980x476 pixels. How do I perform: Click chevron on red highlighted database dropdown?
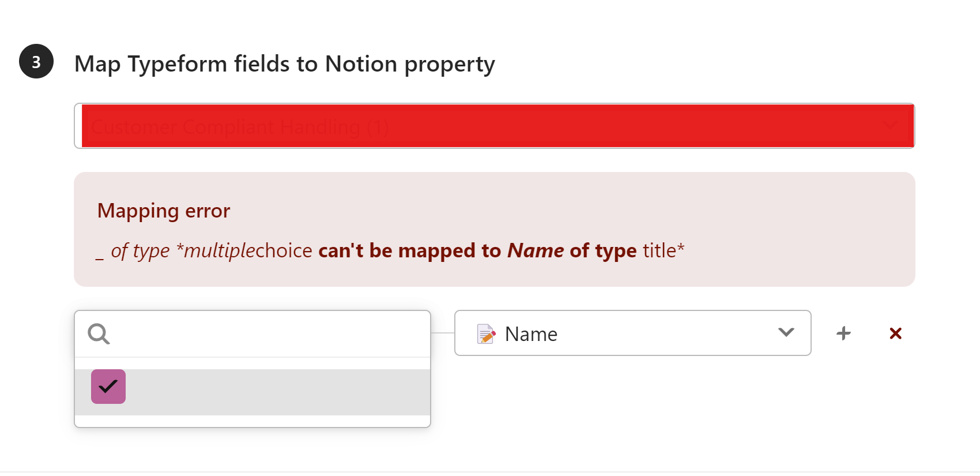click(890, 125)
